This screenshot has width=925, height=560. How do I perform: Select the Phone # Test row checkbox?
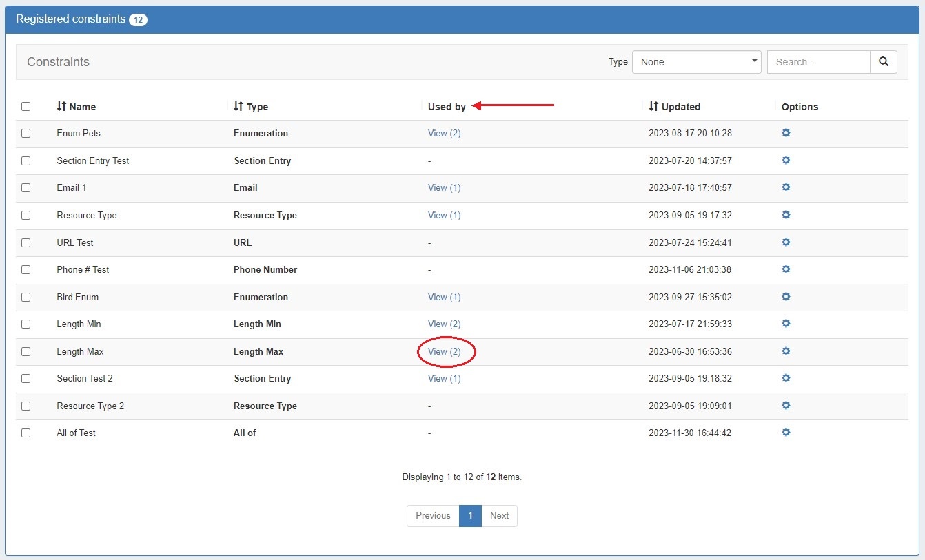(x=26, y=270)
